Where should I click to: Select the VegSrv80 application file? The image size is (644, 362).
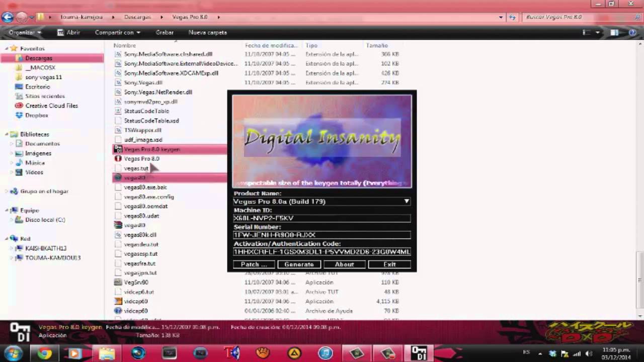pos(135,283)
